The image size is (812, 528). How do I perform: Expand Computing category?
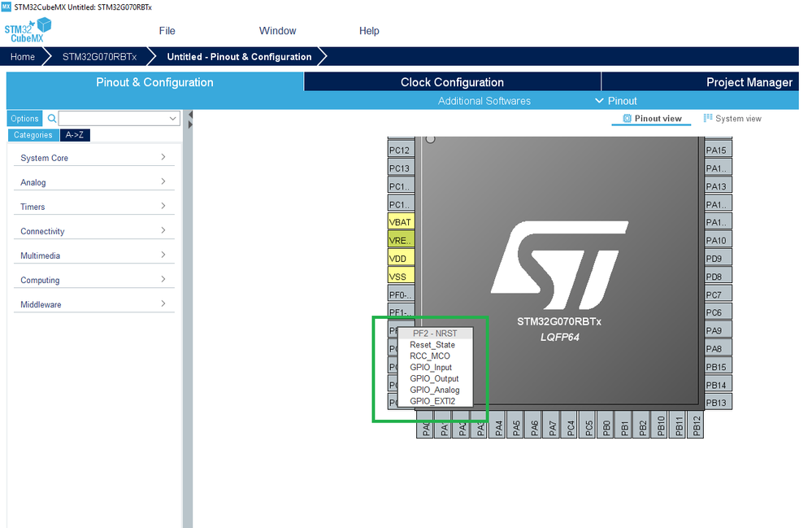point(93,279)
